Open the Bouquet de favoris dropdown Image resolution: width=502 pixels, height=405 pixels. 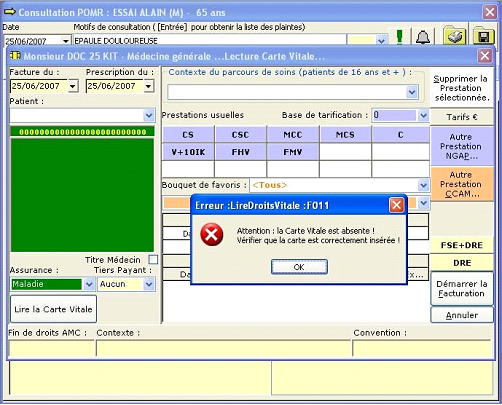click(423, 185)
